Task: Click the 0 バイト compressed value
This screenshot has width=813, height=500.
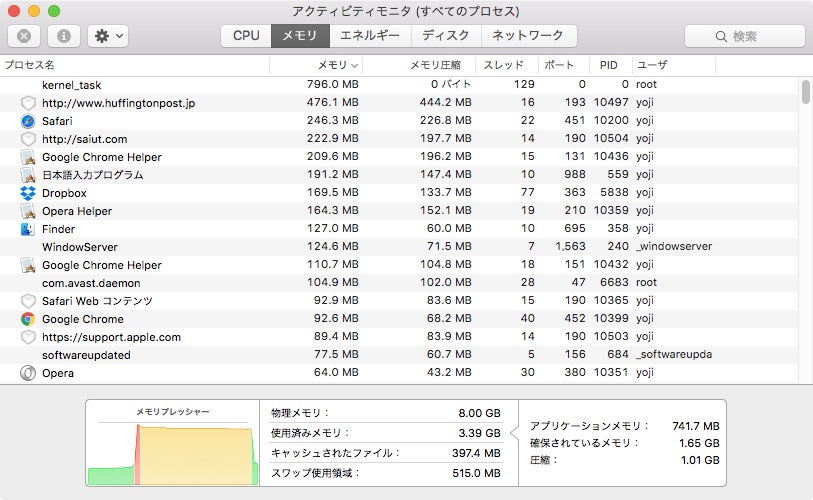Action: click(x=451, y=84)
